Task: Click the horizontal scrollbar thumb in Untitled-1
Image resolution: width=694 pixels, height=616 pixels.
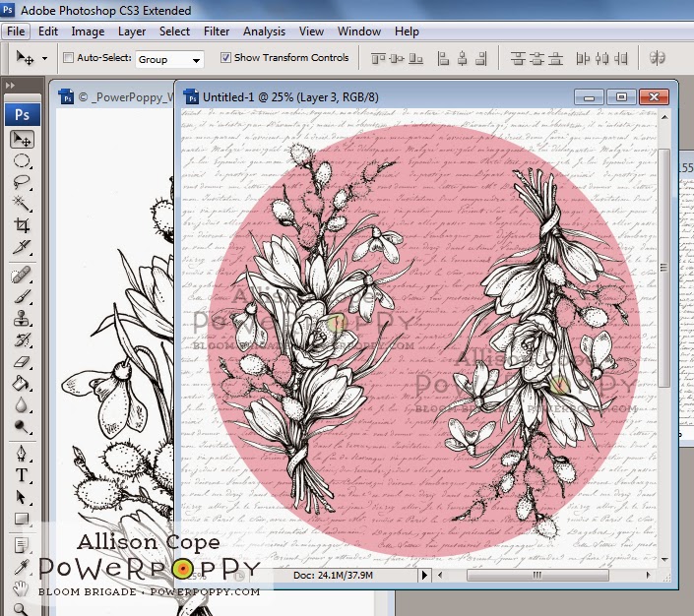Action: [x=537, y=575]
